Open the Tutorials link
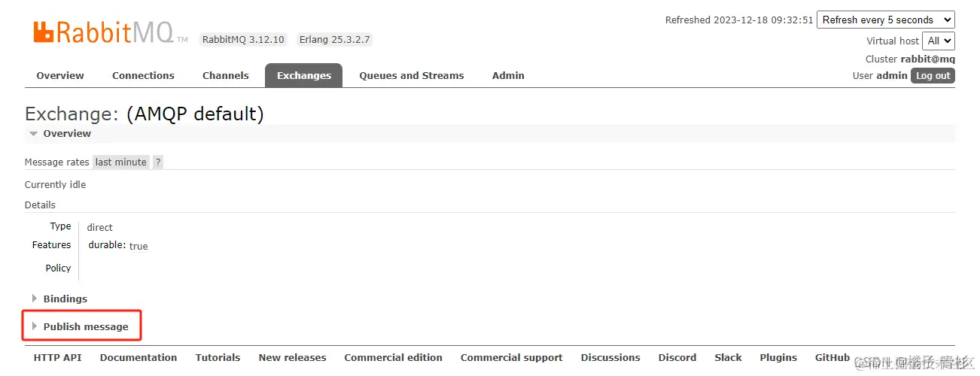 coord(218,358)
